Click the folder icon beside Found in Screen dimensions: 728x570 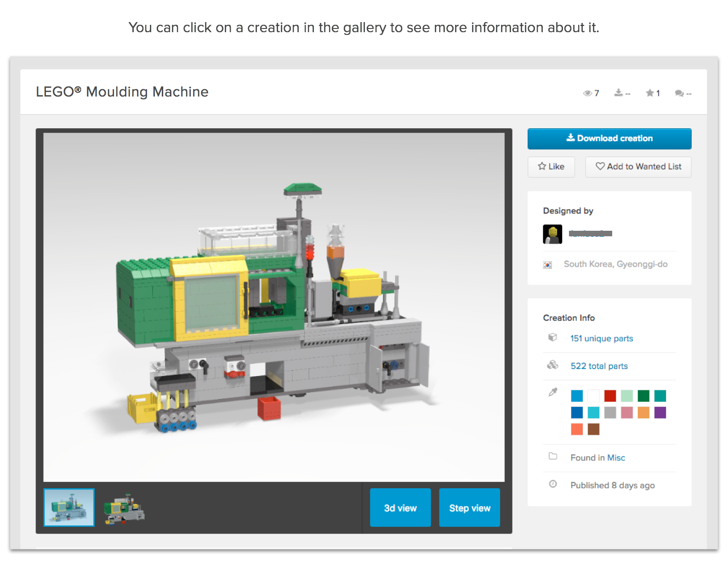pyautogui.click(x=553, y=456)
